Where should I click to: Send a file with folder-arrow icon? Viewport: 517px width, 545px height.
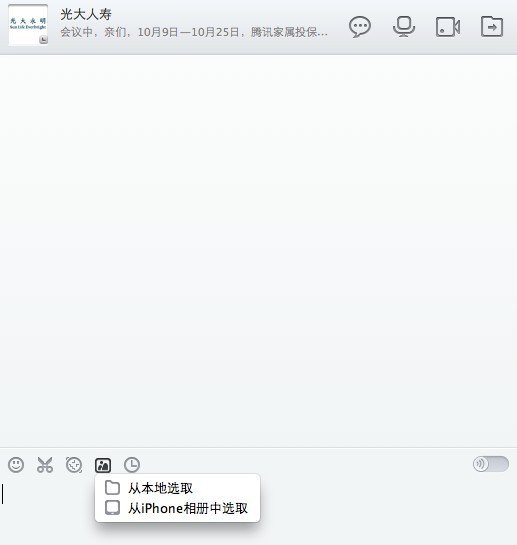point(492,26)
